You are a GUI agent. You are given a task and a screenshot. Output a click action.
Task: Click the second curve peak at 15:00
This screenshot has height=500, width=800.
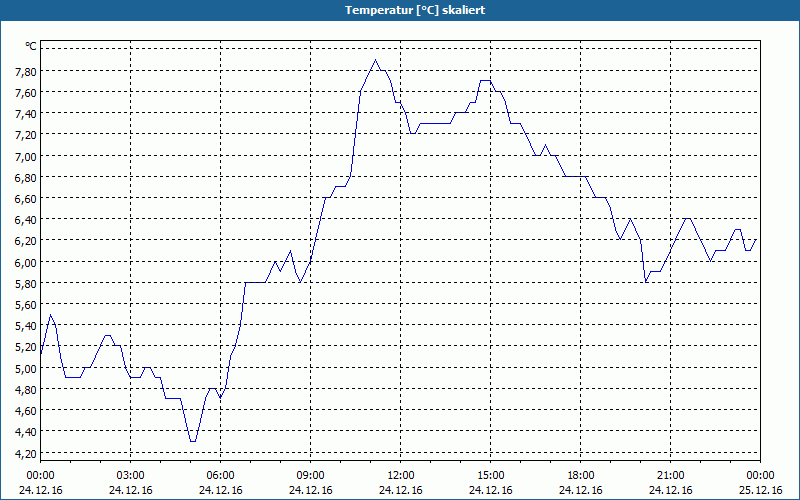485,81
